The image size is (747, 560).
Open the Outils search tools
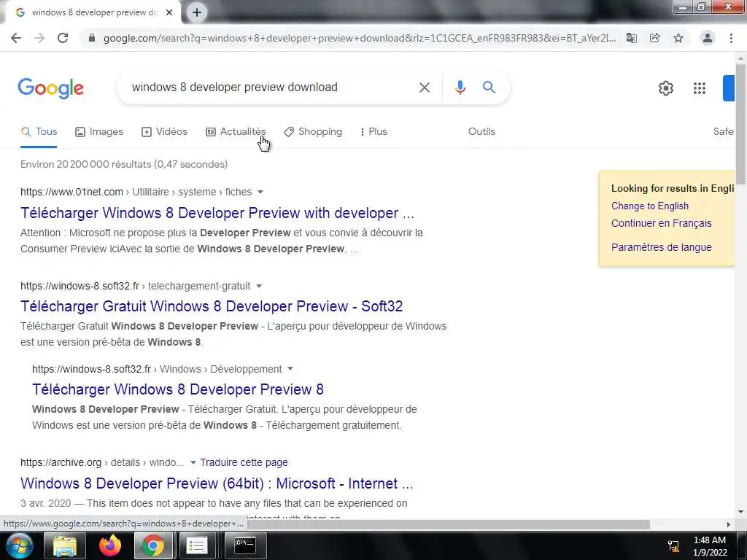(481, 132)
